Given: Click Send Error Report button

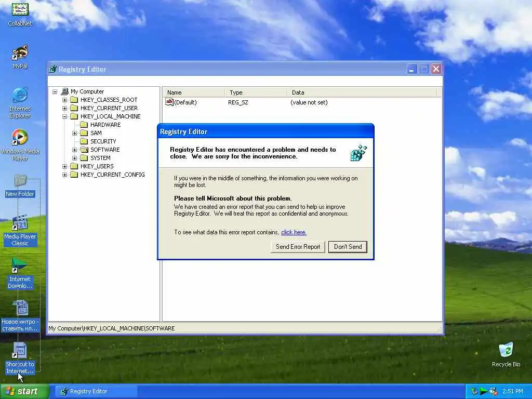Looking at the screenshot, I should tap(298, 247).
